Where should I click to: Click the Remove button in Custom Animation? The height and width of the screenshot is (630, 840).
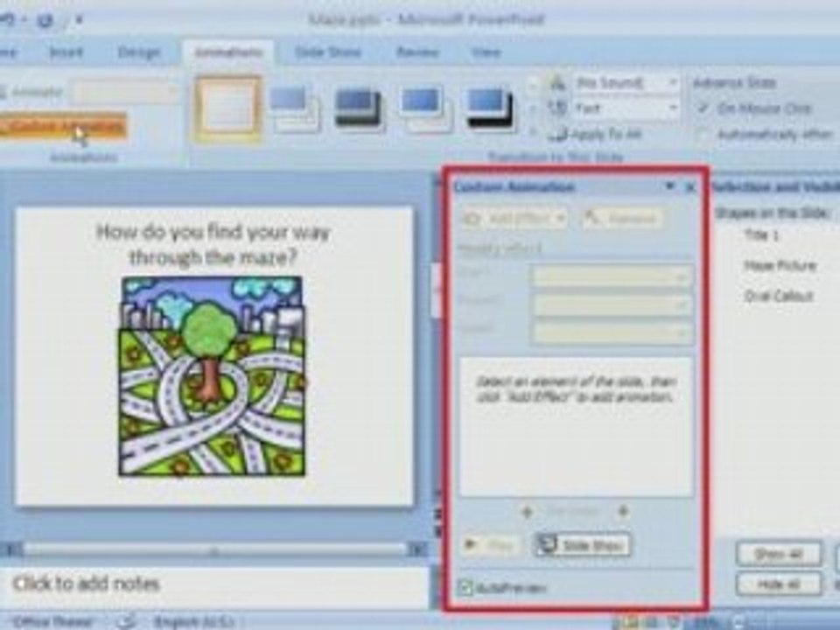click(623, 218)
